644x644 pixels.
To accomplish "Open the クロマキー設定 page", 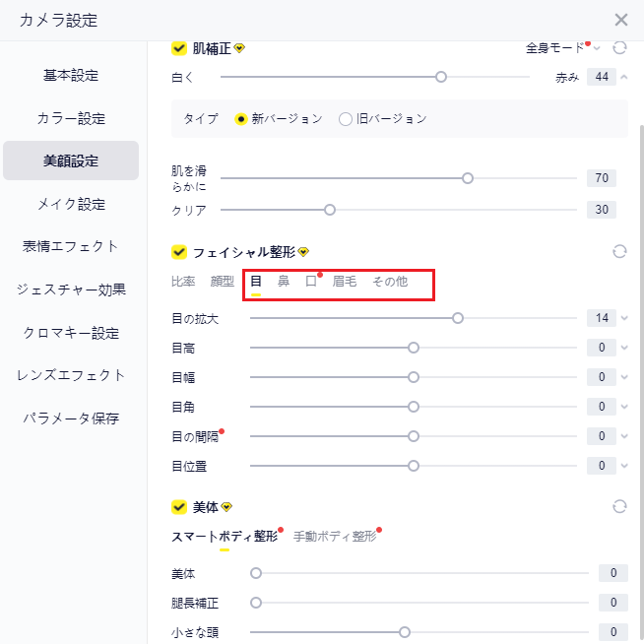I will 71,332.
